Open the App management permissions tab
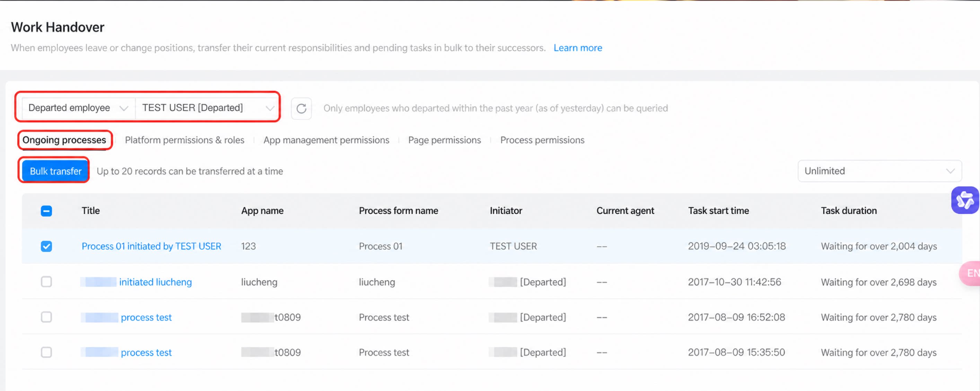 click(x=326, y=140)
